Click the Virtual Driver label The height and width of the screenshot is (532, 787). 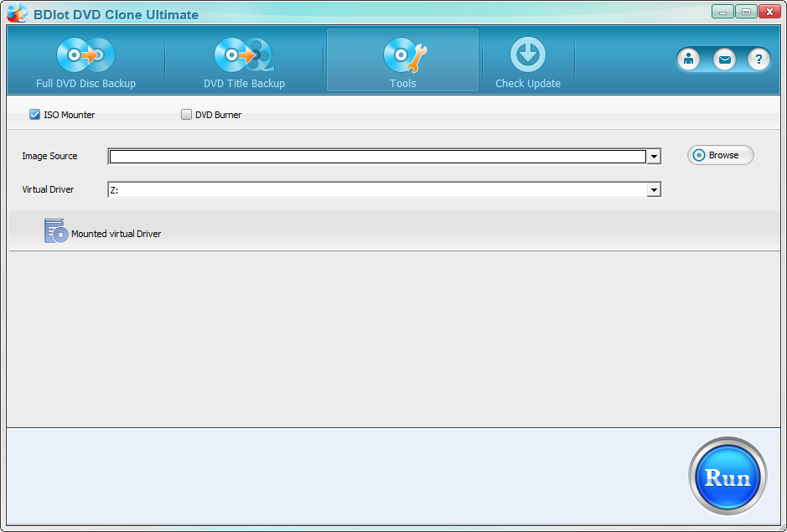[x=48, y=189]
